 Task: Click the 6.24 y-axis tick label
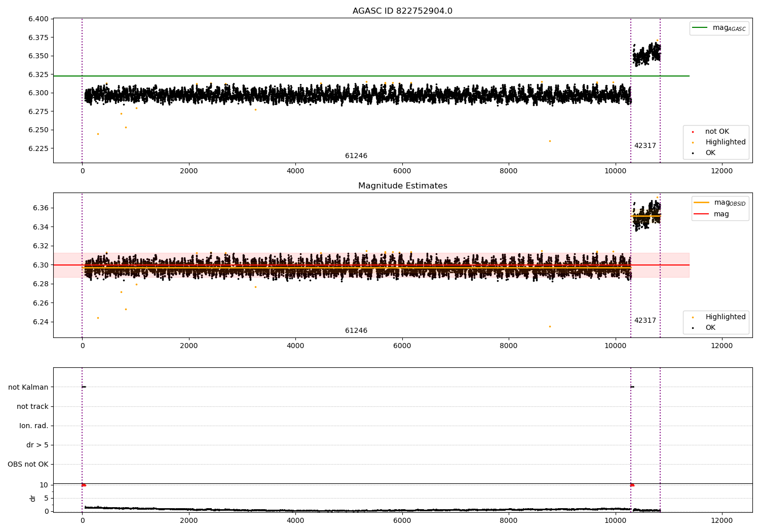tap(41, 322)
